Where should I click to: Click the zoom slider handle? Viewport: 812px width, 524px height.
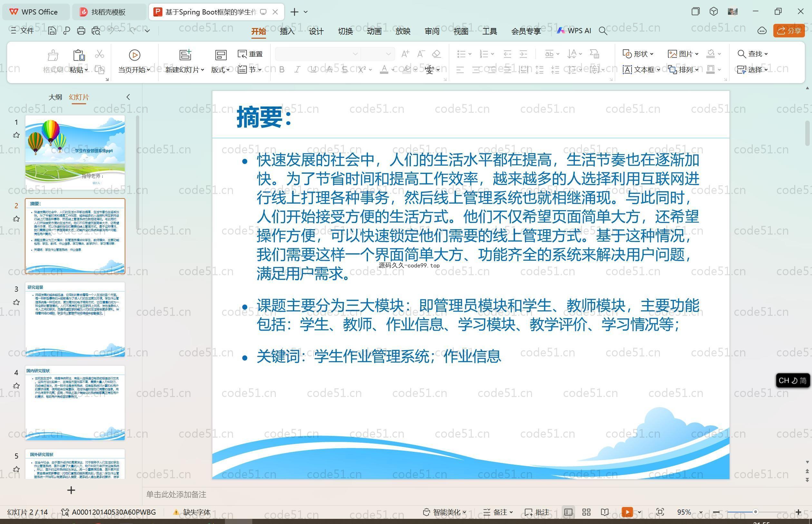point(755,512)
